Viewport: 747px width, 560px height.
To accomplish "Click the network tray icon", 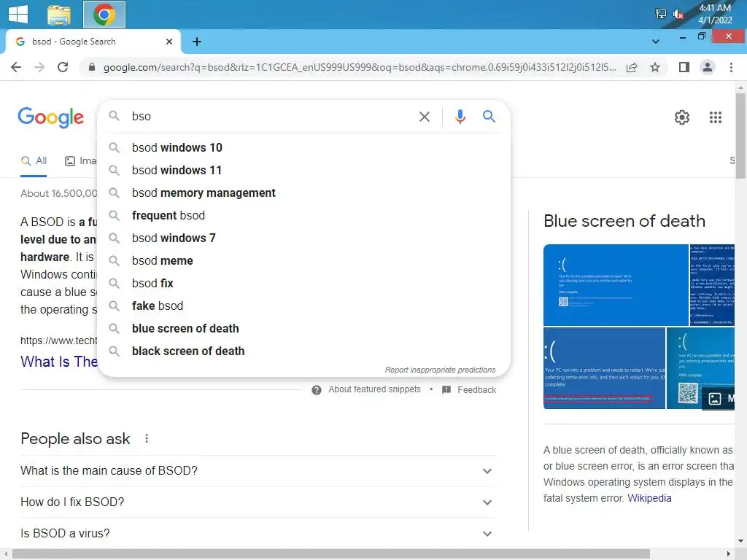I will (x=661, y=14).
